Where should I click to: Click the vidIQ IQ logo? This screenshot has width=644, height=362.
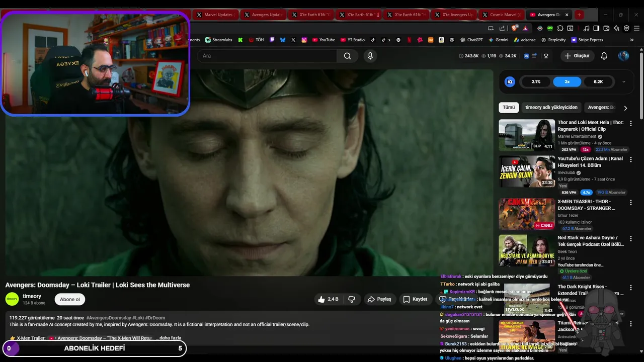pyautogui.click(x=510, y=81)
